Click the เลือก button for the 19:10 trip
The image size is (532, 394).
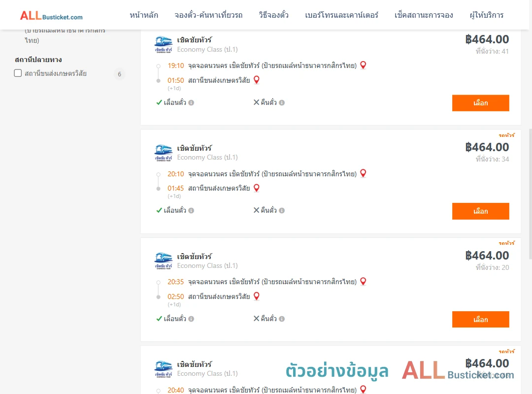[480, 103]
